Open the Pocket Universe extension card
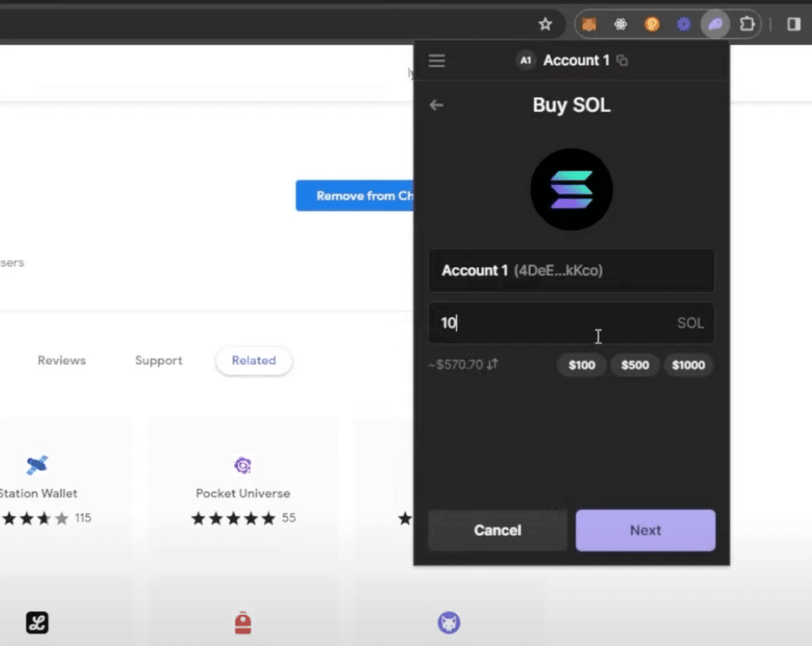This screenshot has height=646, width=812. click(x=243, y=488)
